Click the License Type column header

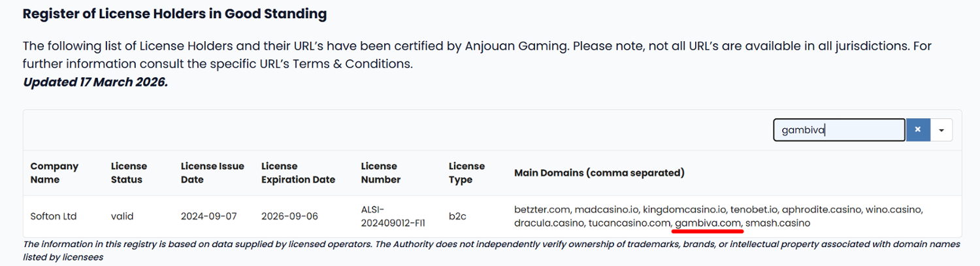[466, 173]
